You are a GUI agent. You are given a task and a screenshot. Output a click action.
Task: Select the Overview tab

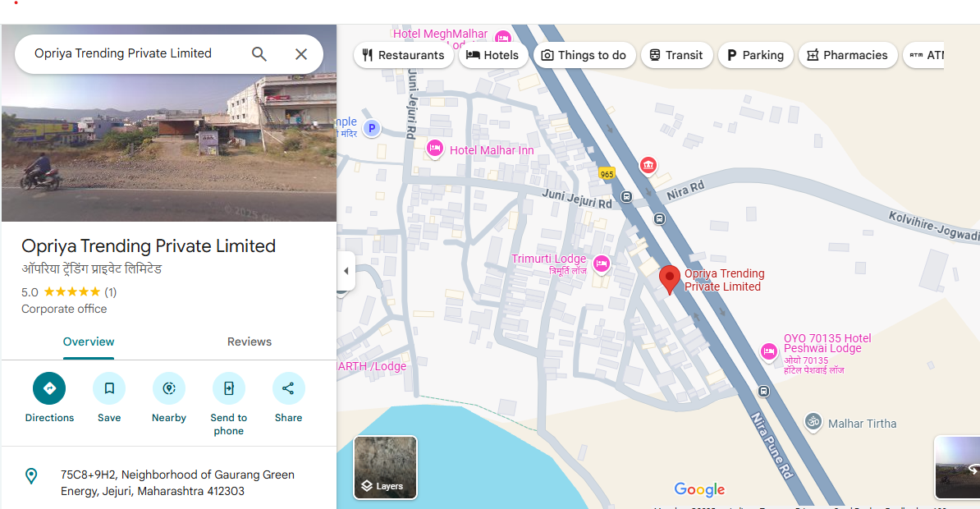[x=89, y=342]
